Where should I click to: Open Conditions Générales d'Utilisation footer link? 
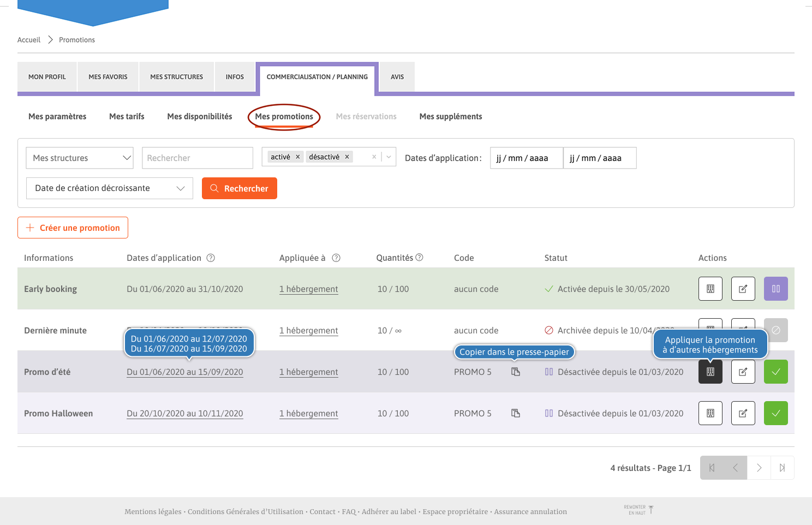point(246,511)
